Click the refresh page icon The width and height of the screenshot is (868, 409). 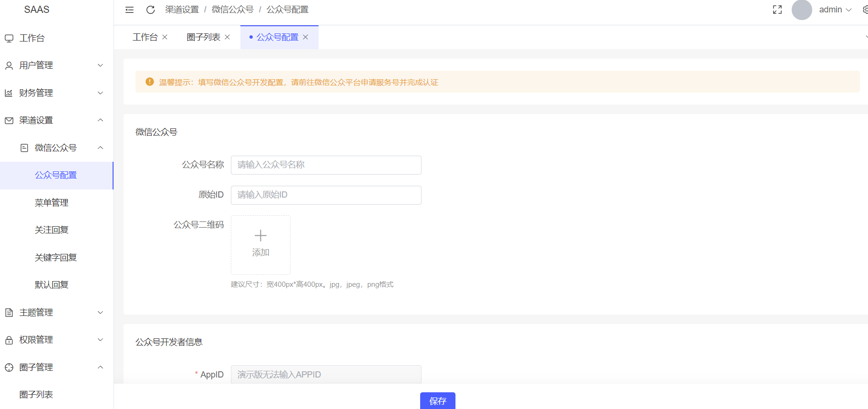(150, 10)
